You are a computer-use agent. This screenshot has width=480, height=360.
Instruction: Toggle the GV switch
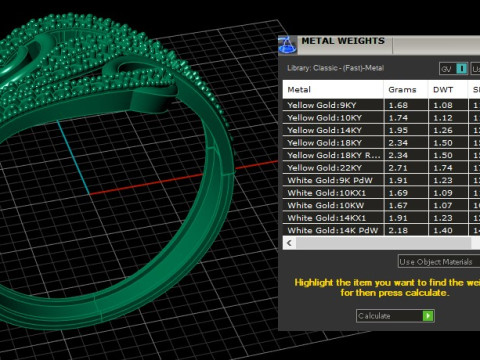point(453,69)
